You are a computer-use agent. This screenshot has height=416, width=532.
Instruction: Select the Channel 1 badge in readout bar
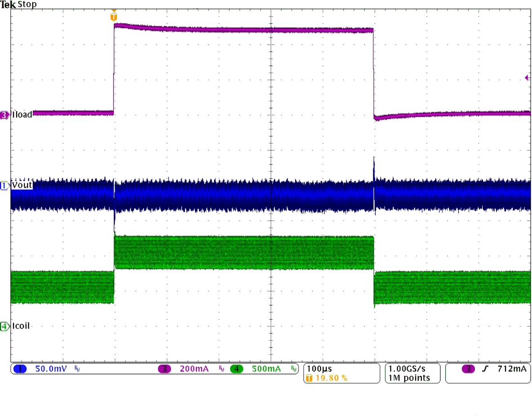click(x=19, y=368)
